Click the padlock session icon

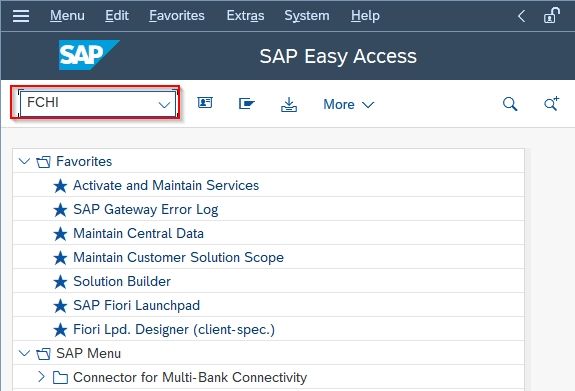tap(551, 15)
